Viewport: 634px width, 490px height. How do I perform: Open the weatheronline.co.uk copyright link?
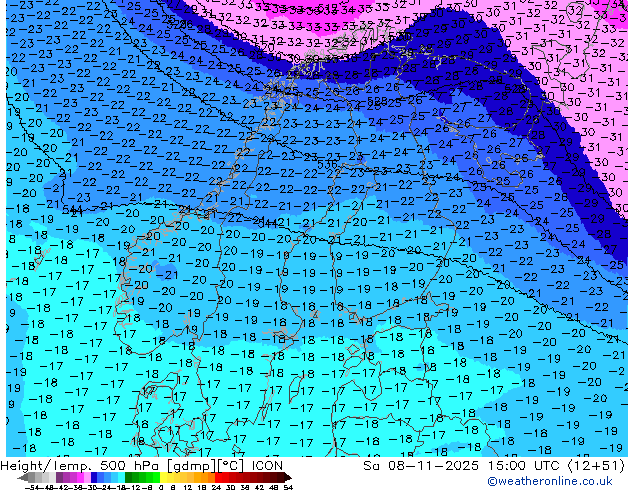pyautogui.click(x=550, y=481)
